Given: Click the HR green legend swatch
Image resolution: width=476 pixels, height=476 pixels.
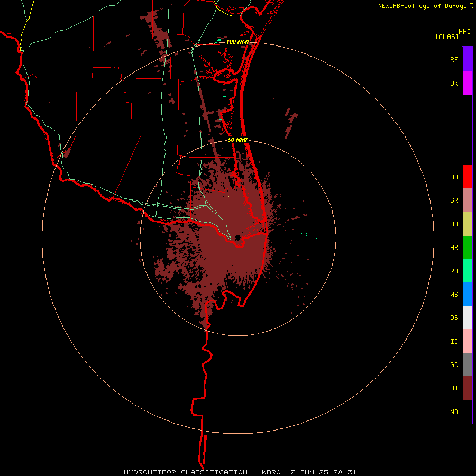Looking at the screenshot, I should click(467, 248).
